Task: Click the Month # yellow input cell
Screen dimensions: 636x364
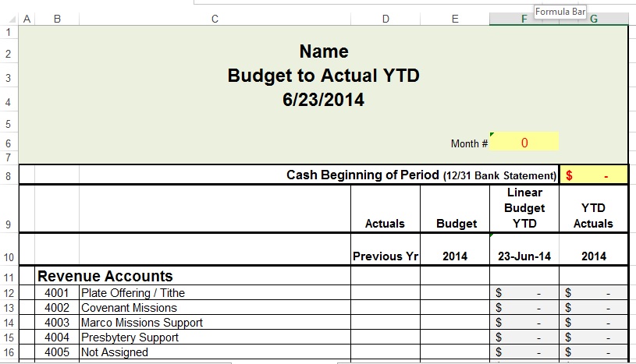Action: coord(524,141)
